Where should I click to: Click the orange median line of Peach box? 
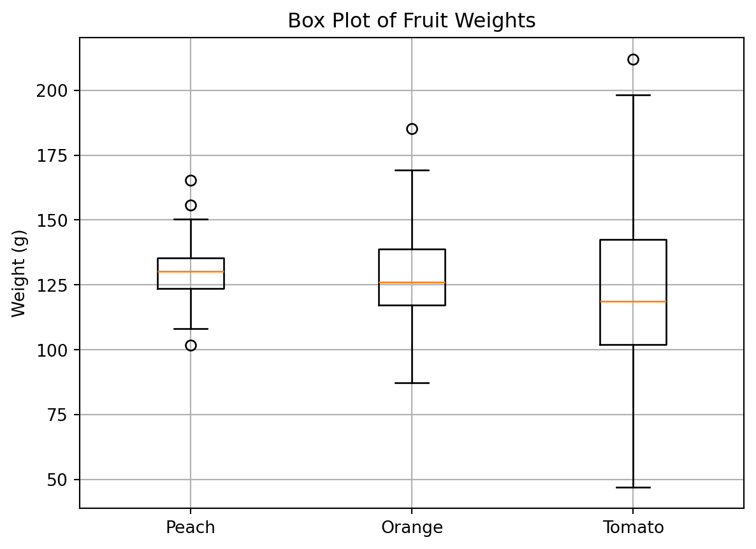click(x=191, y=271)
